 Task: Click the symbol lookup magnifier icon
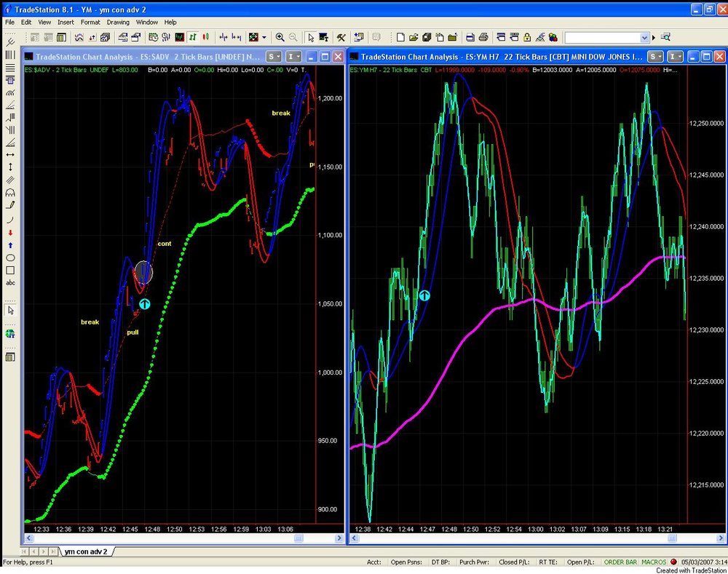point(665,37)
